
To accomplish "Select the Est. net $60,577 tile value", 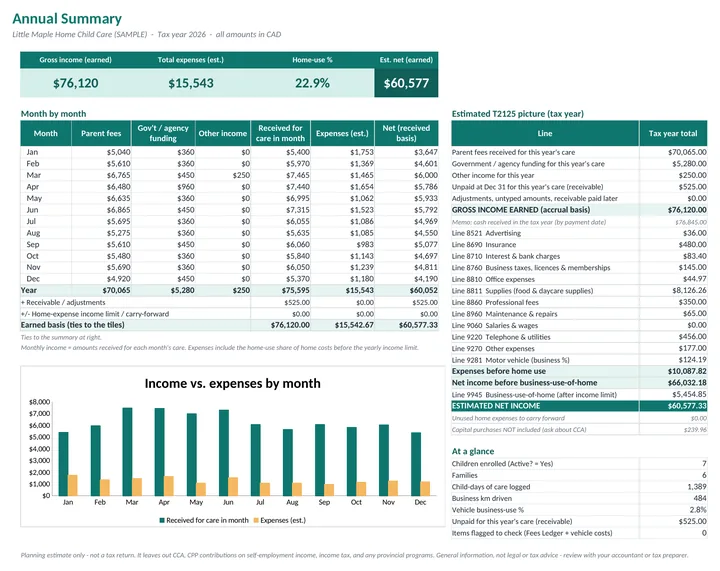I will tap(406, 83).
